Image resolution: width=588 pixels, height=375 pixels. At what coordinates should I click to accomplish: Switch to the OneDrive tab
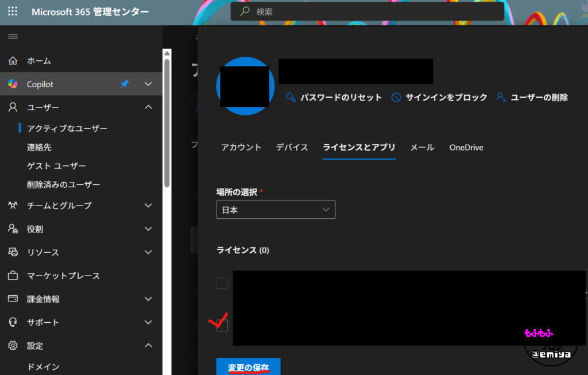pyautogui.click(x=466, y=148)
